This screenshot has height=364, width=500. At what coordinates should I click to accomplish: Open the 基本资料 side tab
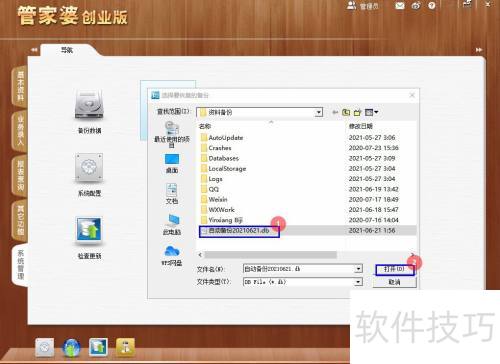coord(20,87)
